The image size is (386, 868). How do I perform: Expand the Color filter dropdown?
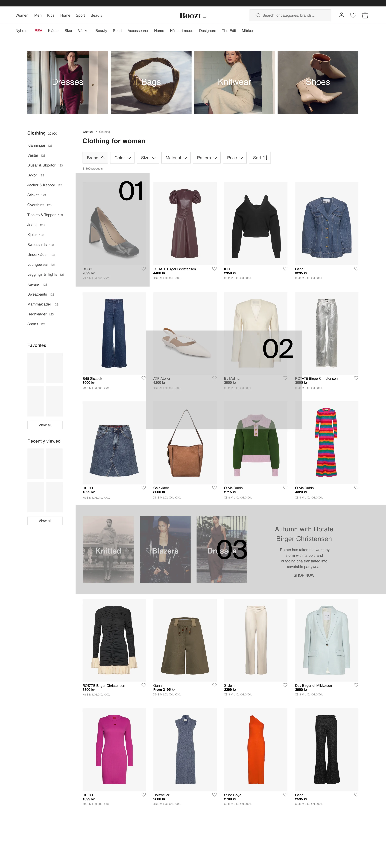coord(123,158)
